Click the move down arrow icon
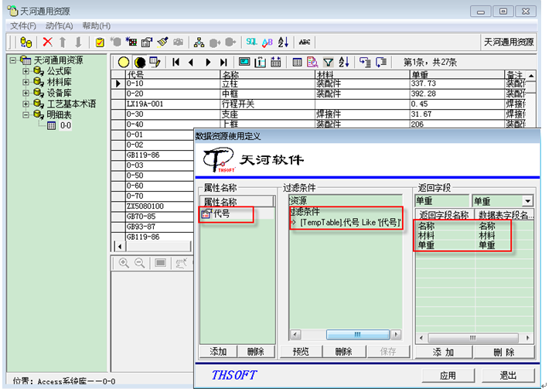 click(78, 43)
